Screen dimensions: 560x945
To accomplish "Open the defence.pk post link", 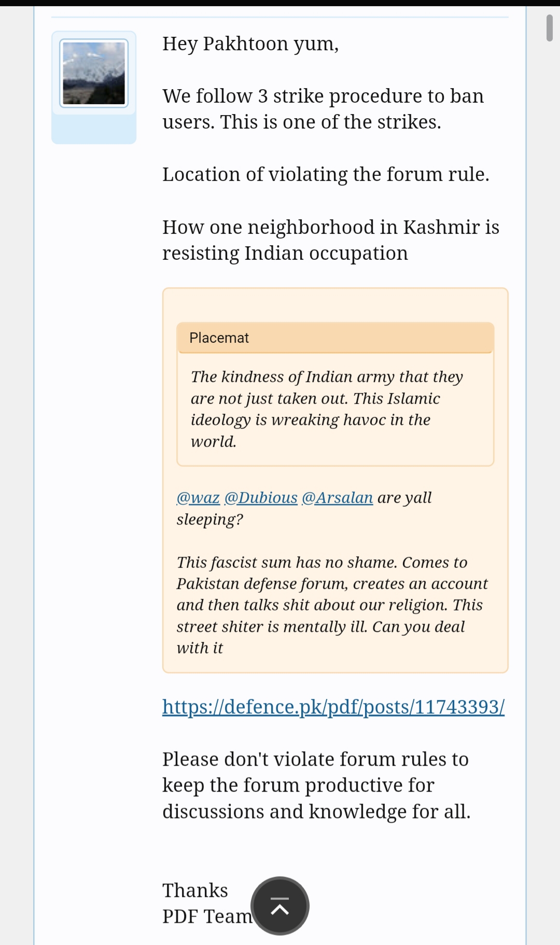I will (333, 707).
